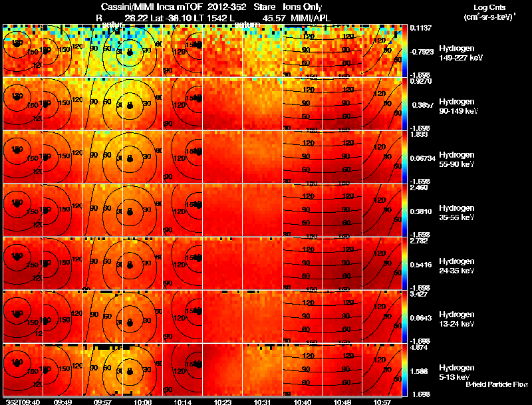Click the 10:57 time axis label
The height and width of the screenshot is (405, 532).
click(382, 402)
